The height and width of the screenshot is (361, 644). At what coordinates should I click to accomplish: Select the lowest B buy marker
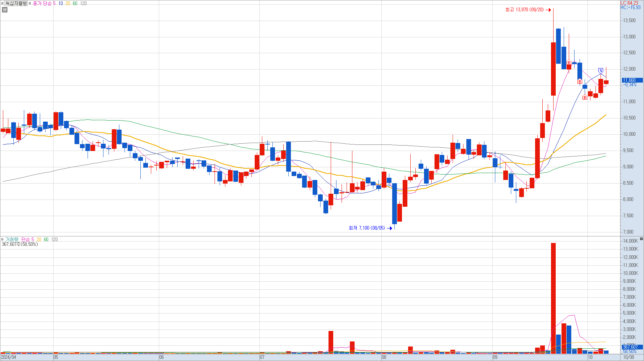click(x=585, y=97)
